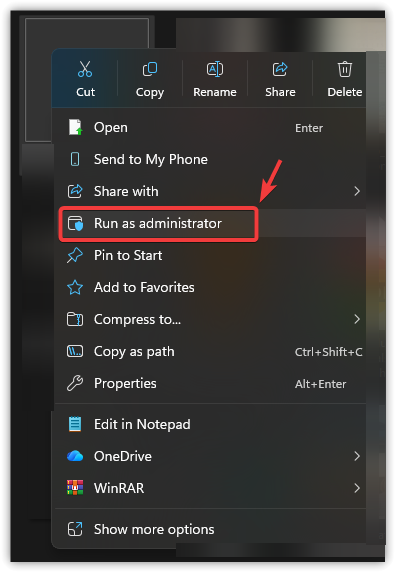Select Run as administrator

tap(210, 223)
